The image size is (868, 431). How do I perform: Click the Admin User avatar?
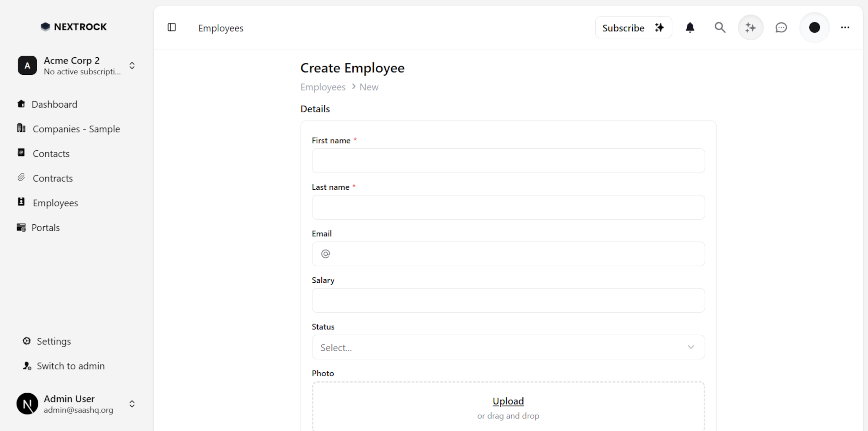[x=27, y=404]
